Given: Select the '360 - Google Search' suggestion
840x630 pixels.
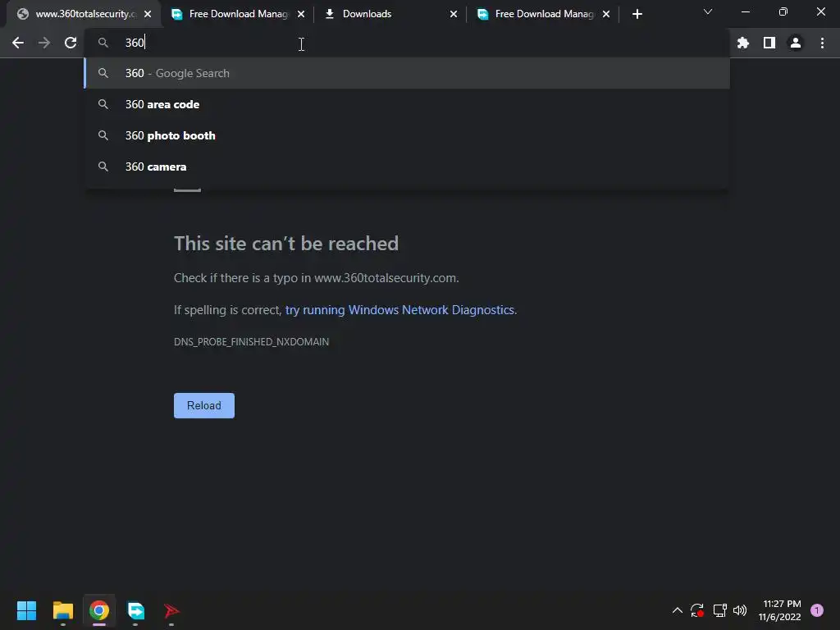Looking at the screenshot, I should (x=407, y=73).
